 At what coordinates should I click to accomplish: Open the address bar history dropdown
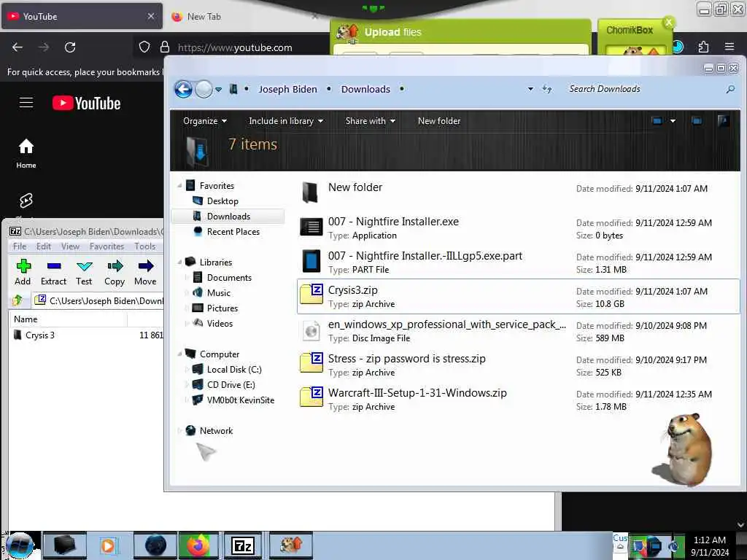(530, 89)
